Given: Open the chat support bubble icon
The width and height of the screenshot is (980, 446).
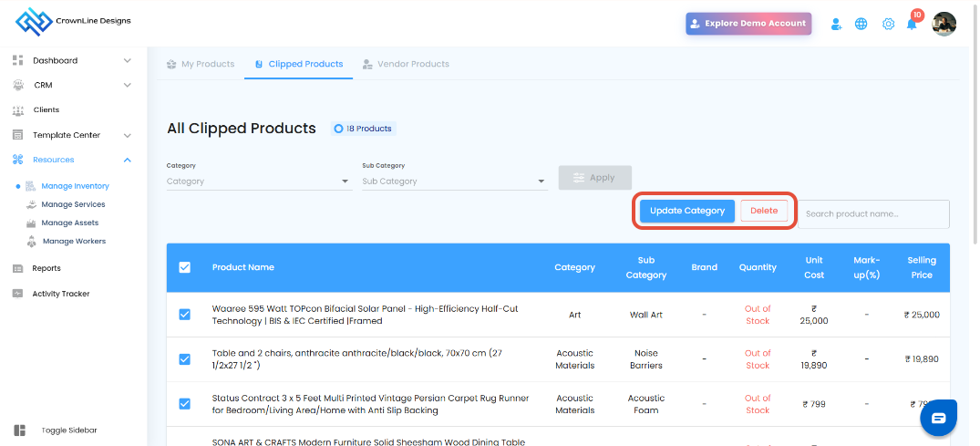Looking at the screenshot, I should point(938,418).
